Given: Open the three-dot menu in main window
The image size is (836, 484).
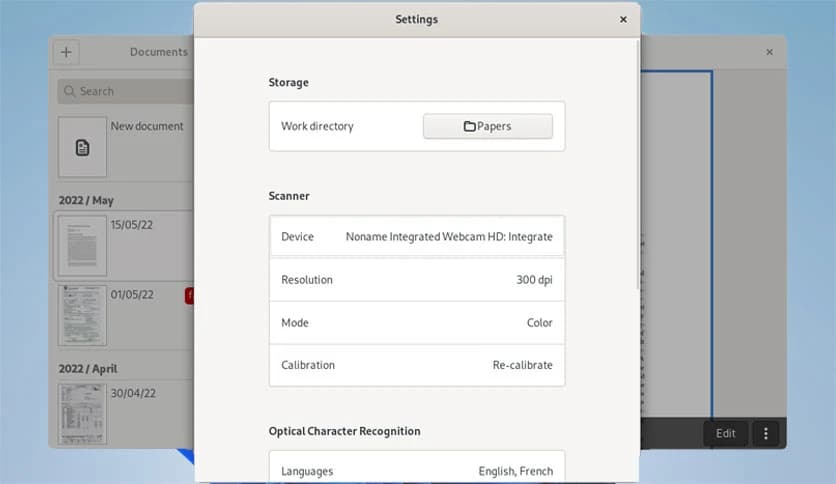Looking at the screenshot, I should pyautogui.click(x=766, y=433).
